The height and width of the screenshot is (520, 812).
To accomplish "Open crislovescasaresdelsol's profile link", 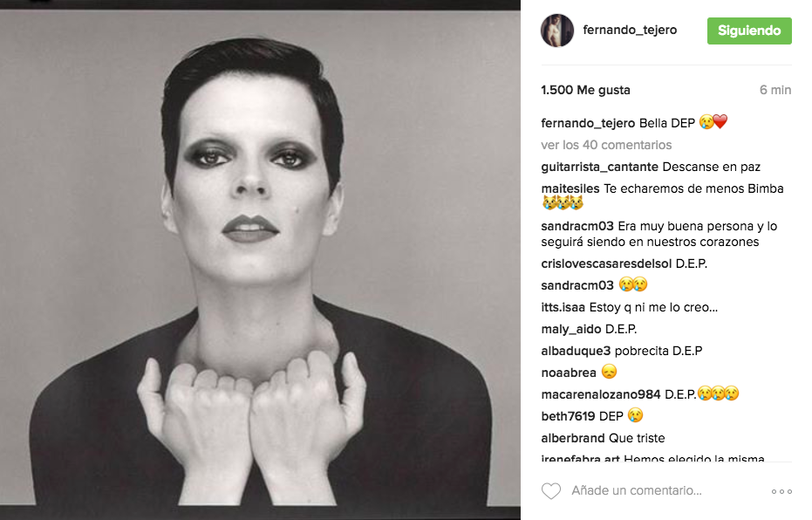I will (x=606, y=263).
